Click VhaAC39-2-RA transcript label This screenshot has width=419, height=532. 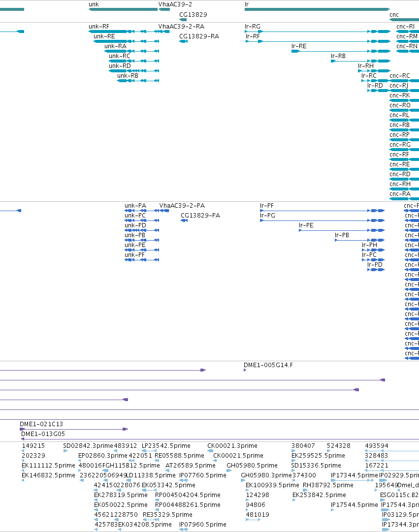coord(181,27)
